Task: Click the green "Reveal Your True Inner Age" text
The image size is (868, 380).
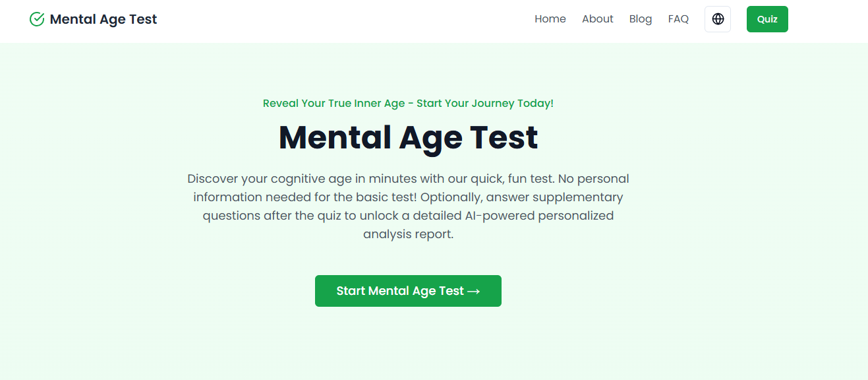Action: (x=333, y=104)
